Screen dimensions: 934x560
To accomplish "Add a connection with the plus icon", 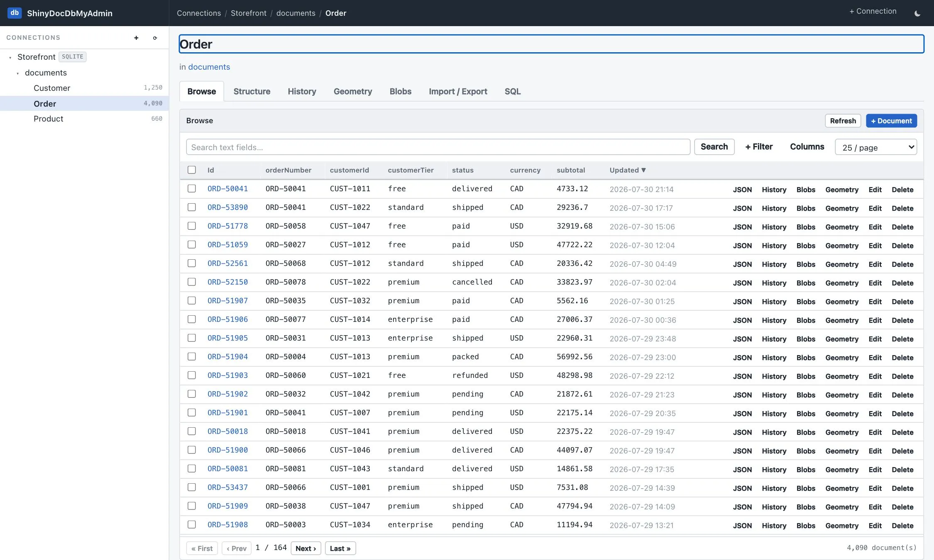I will [x=136, y=38].
